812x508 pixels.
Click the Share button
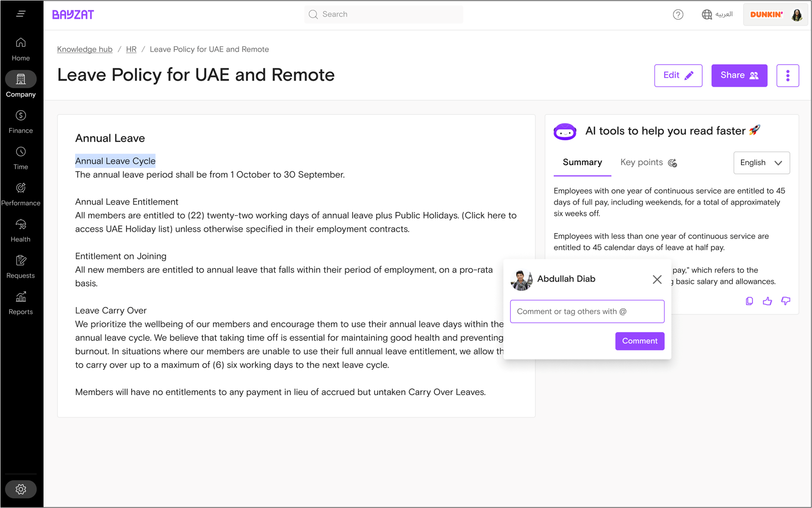pyautogui.click(x=739, y=76)
